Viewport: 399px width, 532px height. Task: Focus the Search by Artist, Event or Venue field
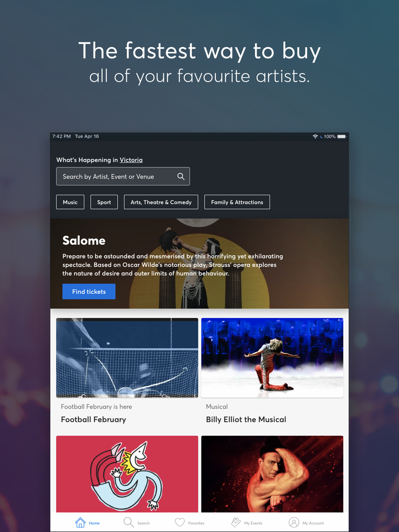tap(123, 176)
